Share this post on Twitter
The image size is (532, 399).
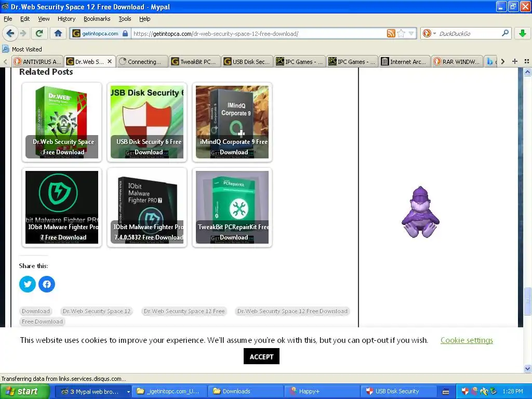click(x=28, y=284)
